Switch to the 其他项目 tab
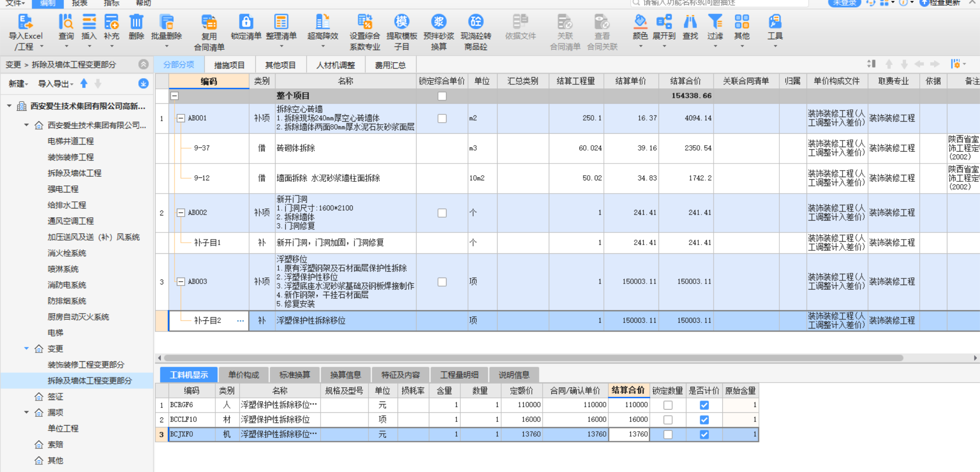Viewport: 980px width, 472px height. (280, 65)
